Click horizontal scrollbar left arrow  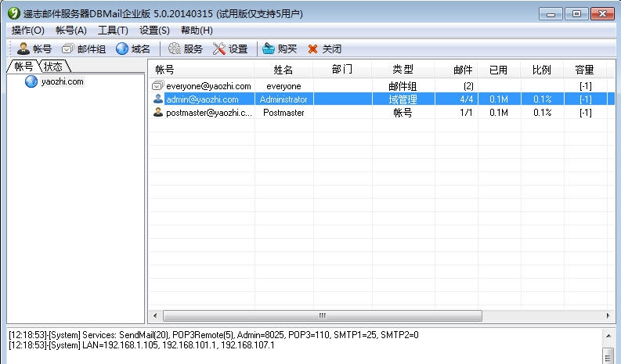(x=155, y=315)
